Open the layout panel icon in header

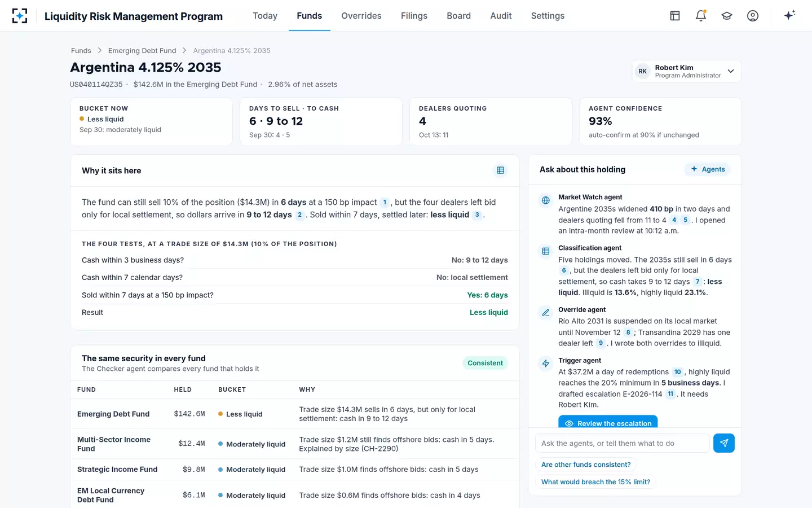pos(675,16)
